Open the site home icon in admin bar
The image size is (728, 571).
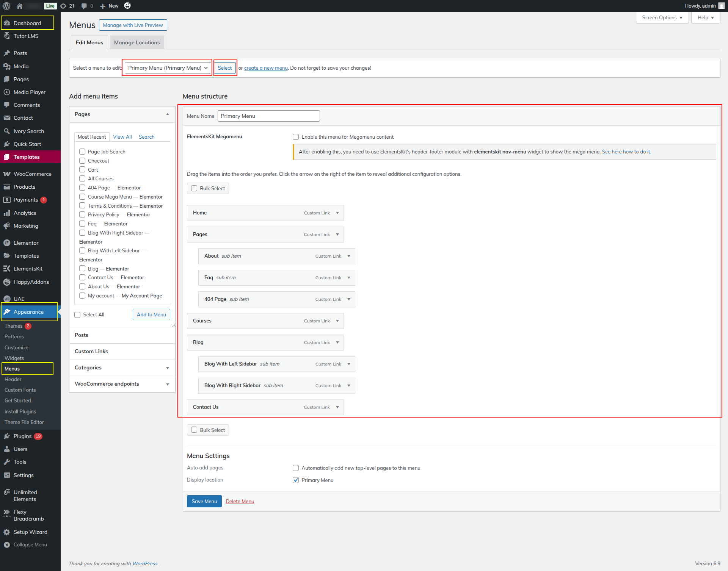tap(20, 6)
